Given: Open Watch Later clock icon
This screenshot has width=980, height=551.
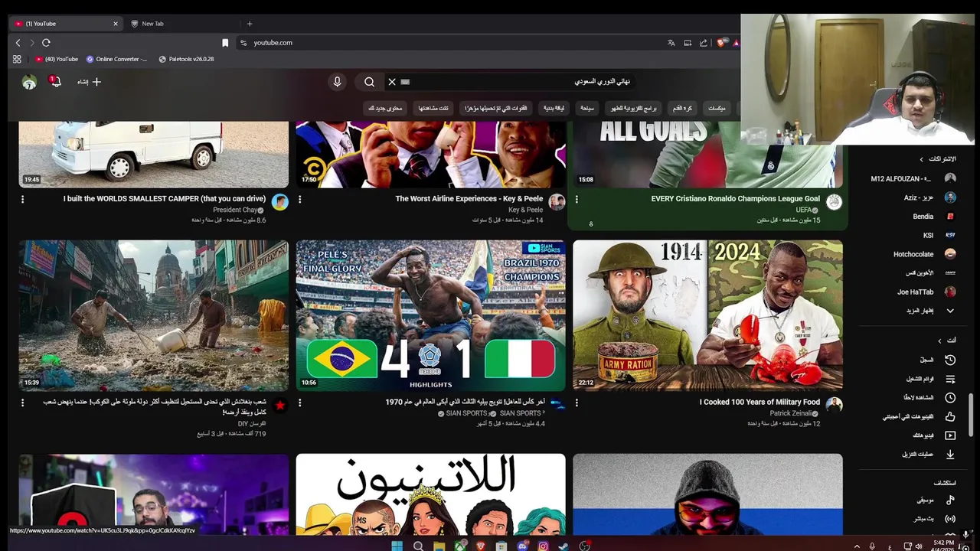Looking at the screenshot, I should point(950,398).
